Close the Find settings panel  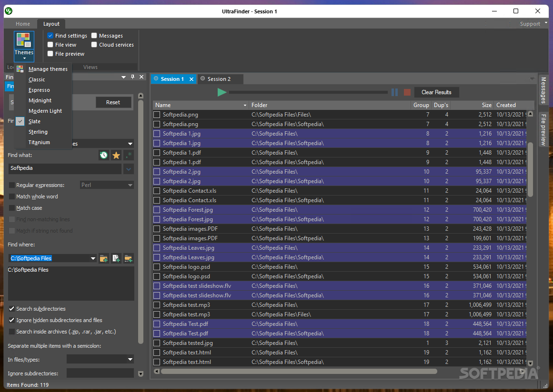141,77
